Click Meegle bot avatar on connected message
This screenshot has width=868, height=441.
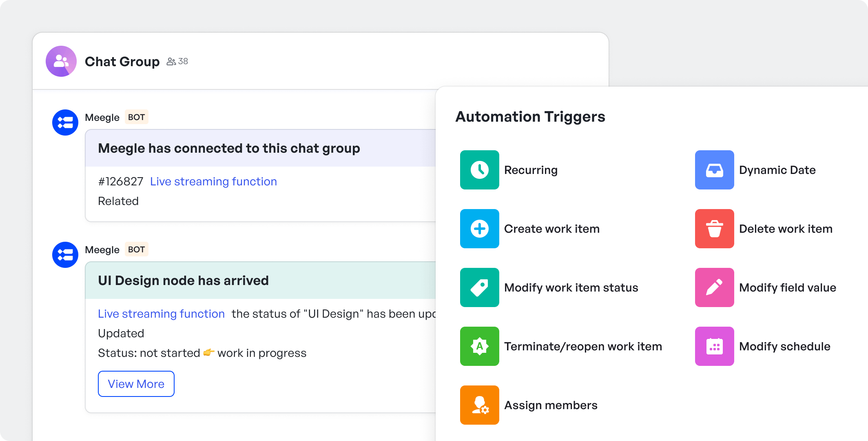(x=65, y=122)
